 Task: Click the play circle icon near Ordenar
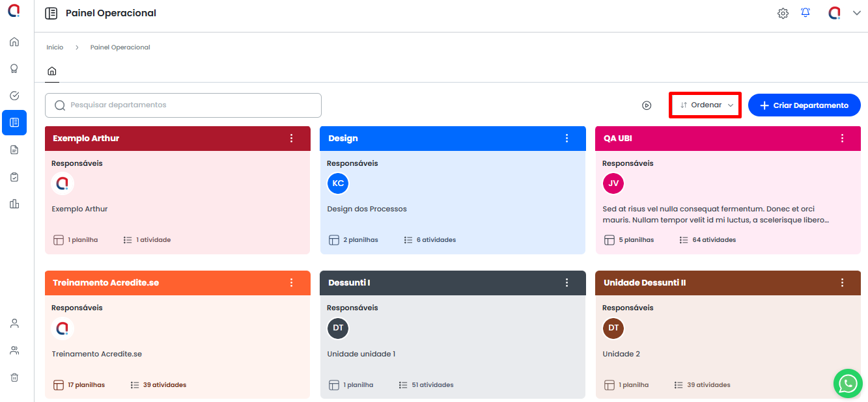click(647, 105)
